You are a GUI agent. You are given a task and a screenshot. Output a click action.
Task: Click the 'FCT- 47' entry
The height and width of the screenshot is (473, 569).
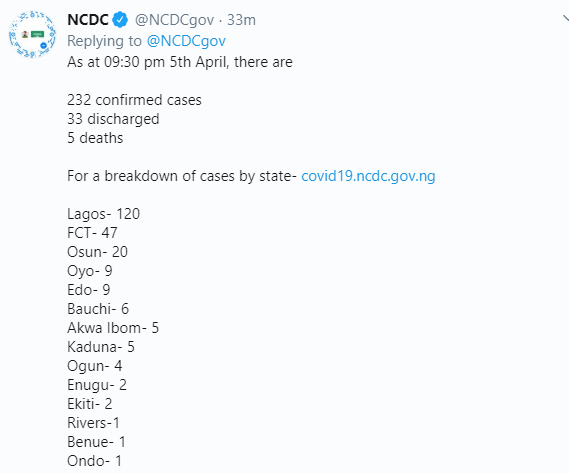tap(92, 233)
